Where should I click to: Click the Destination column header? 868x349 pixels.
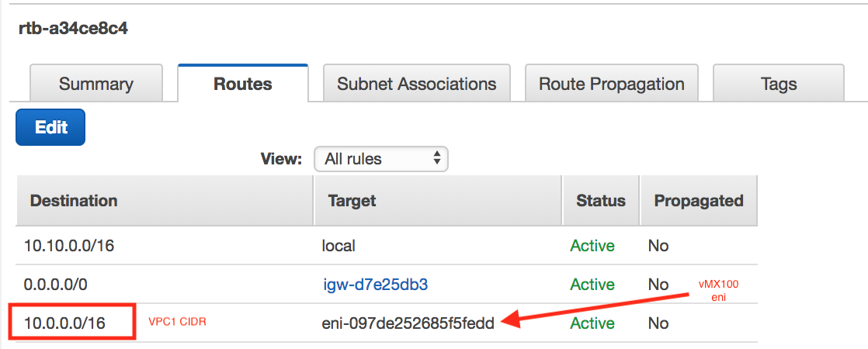[74, 201]
